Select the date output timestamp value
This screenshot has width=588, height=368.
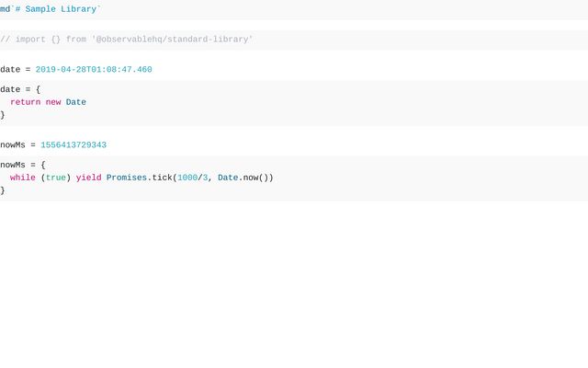[x=94, y=70]
